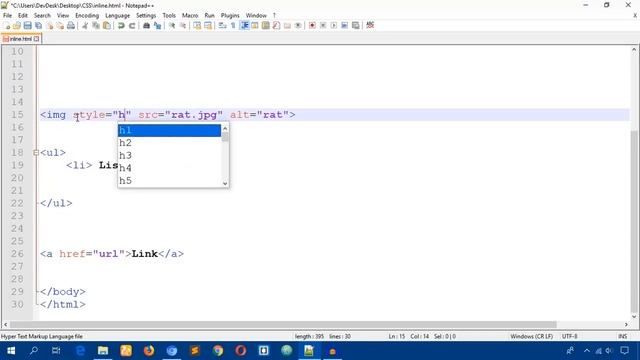Click the macro Playback icon
Screen dimensions: 640x360
(x=333, y=26)
